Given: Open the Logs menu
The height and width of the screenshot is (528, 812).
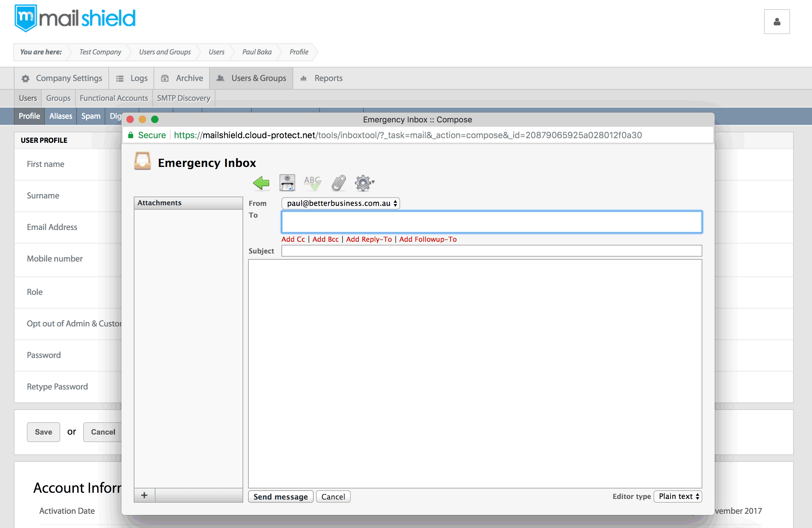Looking at the screenshot, I should [x=132, y=78].
